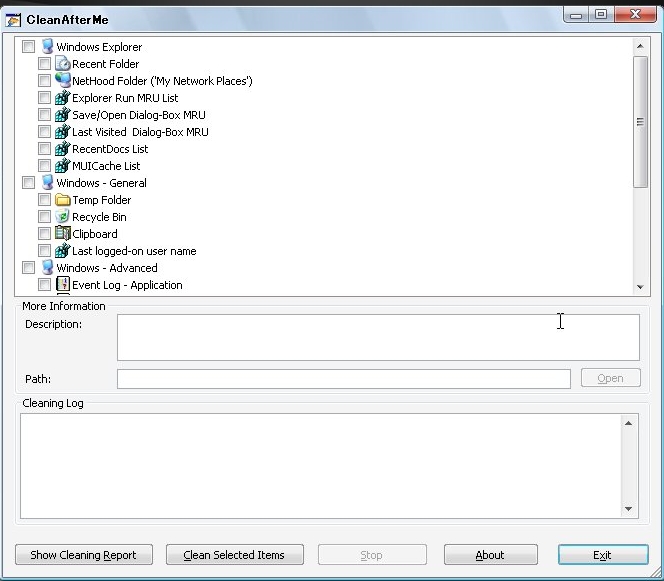This screenshot has height=581, width=664.
Task: Click the Recycle Bin icon
Action: tap(63, 217)
